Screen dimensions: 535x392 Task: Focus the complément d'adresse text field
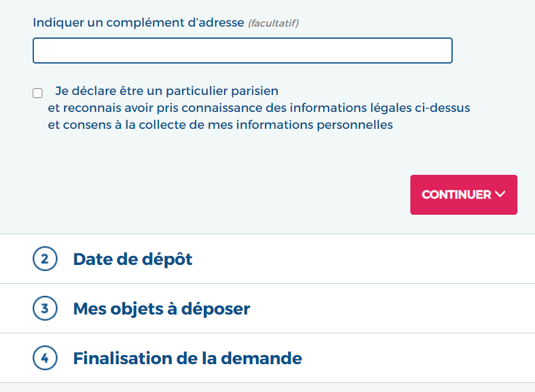[x=242, y=51]
